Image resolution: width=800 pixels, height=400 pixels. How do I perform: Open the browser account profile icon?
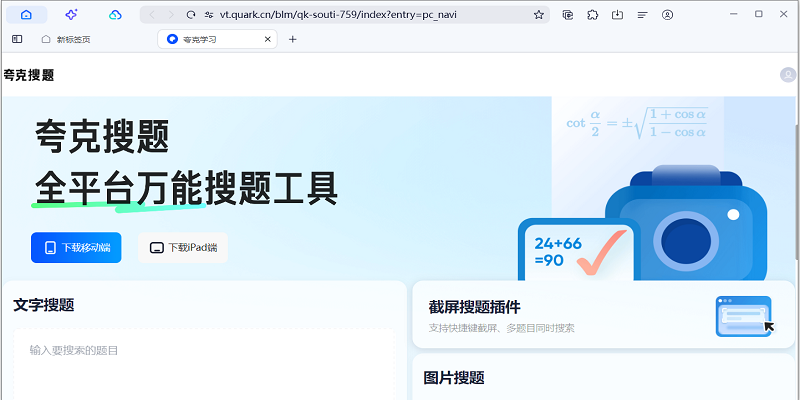pyautogui.click(x=667, y=15)
